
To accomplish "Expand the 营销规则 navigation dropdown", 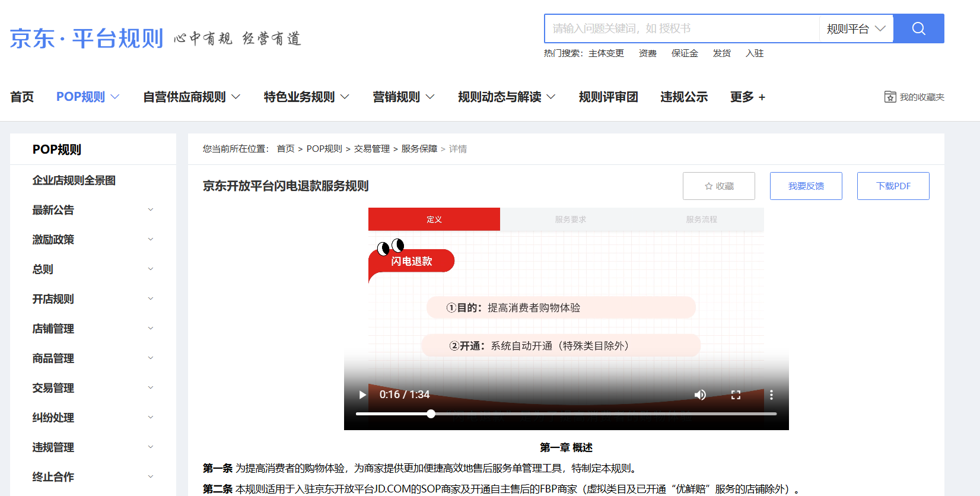I will point(403,97).
